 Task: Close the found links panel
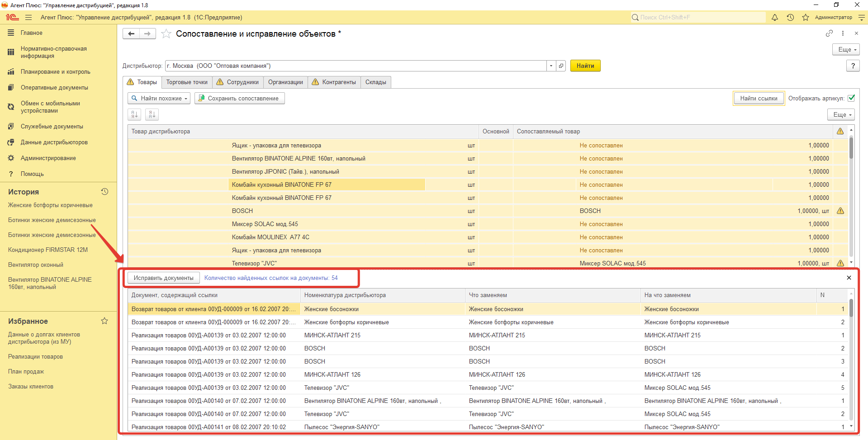click(849, 278)
